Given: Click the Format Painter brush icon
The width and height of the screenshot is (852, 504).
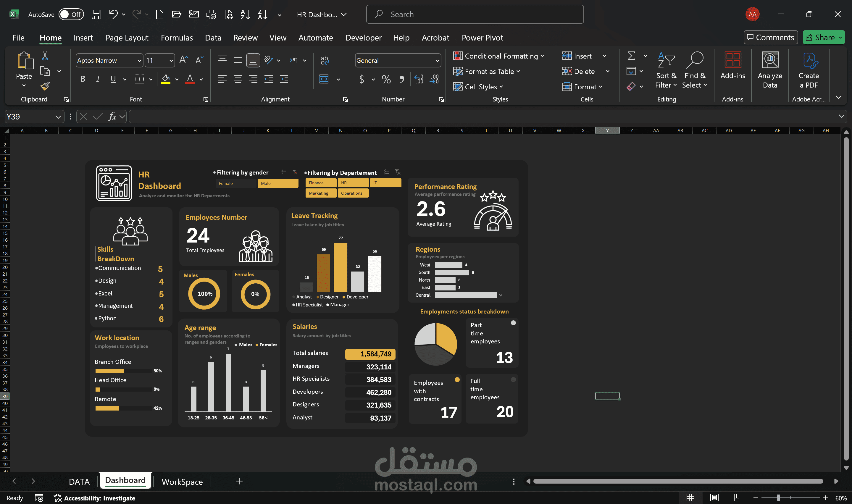Looking at the screenshot, I should coord(45,86).
